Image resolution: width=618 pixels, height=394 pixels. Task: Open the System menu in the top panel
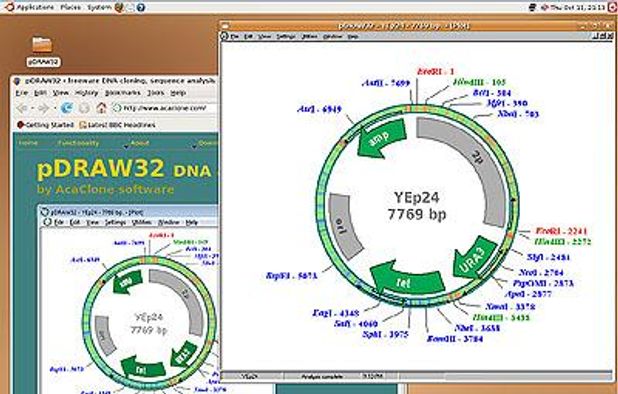99,7
